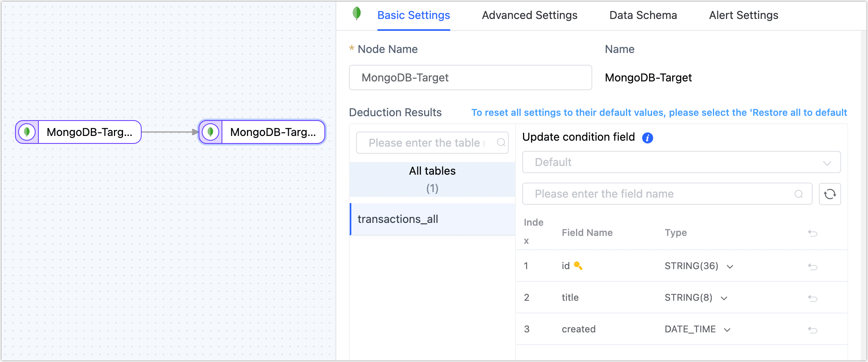The height and width of the screenshot is (362, 868).
Task: Click revert arrow for the created field row
Action: 812,330
